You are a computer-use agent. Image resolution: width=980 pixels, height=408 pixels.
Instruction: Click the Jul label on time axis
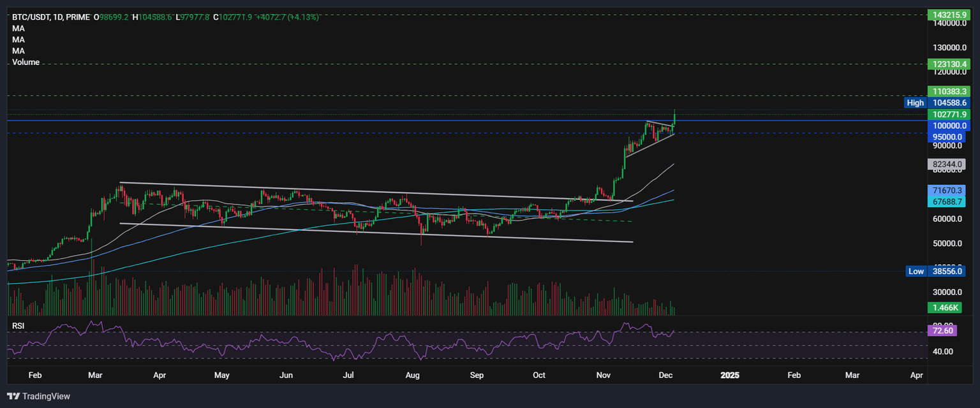pyautogui.click(x=348, y=375)
